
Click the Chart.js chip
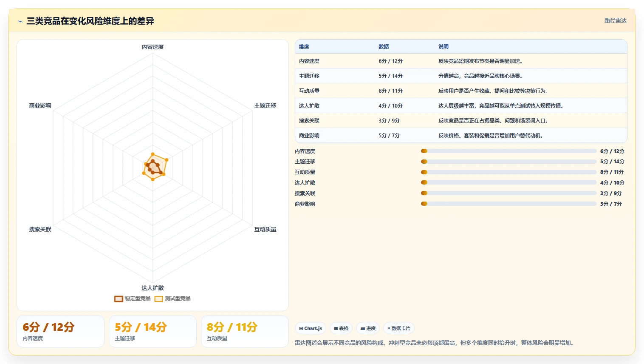311,328
